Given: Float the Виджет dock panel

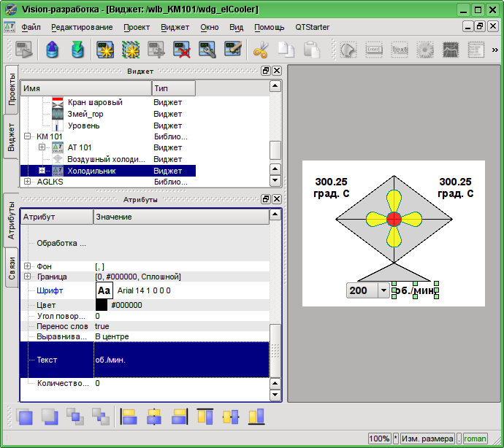Looking at the screenshot, I should click(267, 71).
